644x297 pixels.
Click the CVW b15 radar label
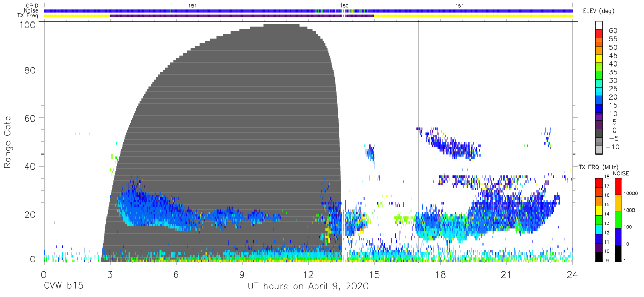(63, 287)
